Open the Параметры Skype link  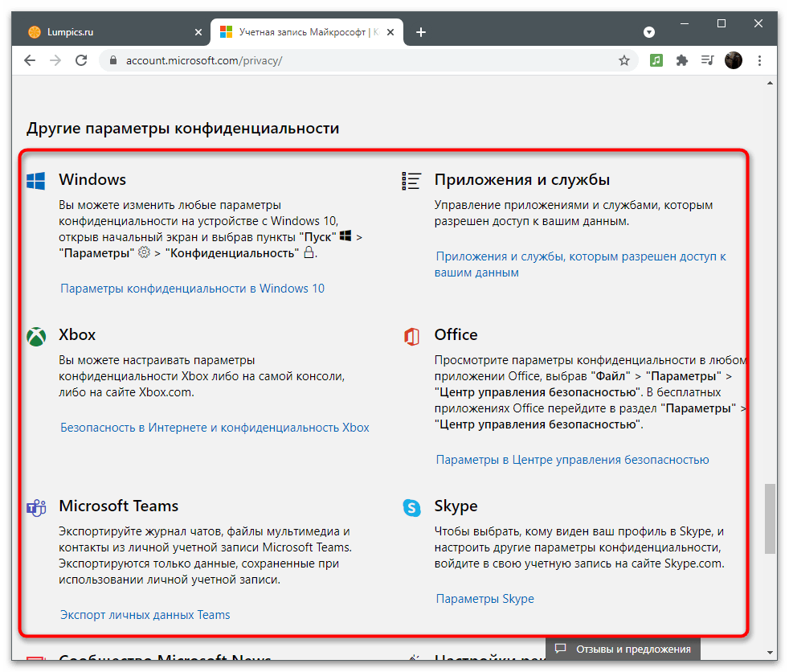(485, 599)
